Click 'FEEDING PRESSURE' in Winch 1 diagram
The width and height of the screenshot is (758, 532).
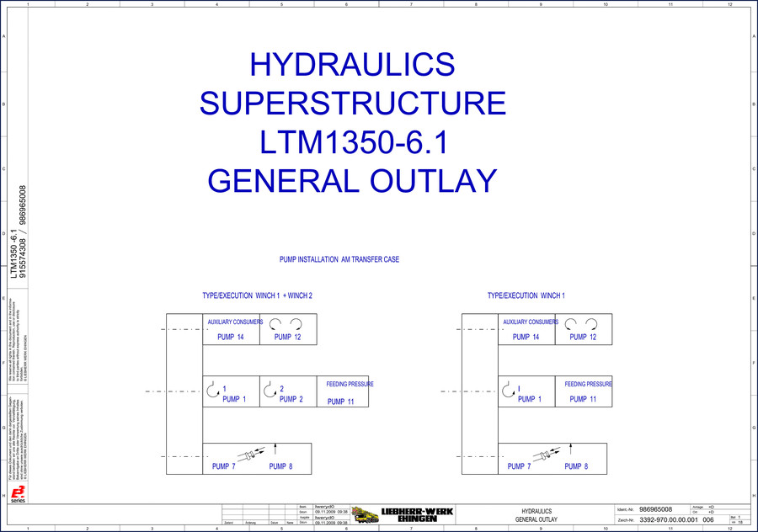(589, 384)
